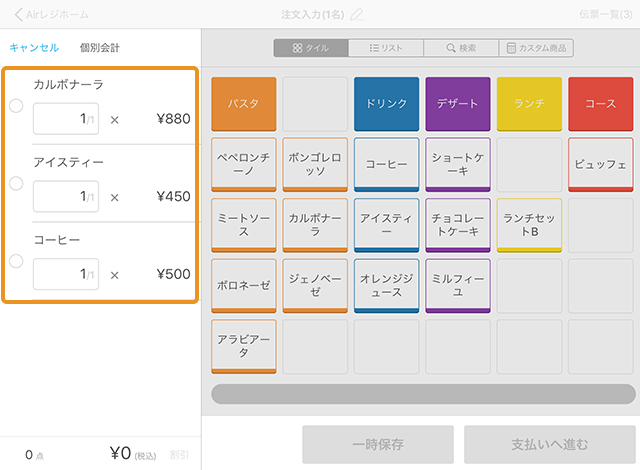
Task: Click the 0 点 item count
Action: (x=34, y=455)
